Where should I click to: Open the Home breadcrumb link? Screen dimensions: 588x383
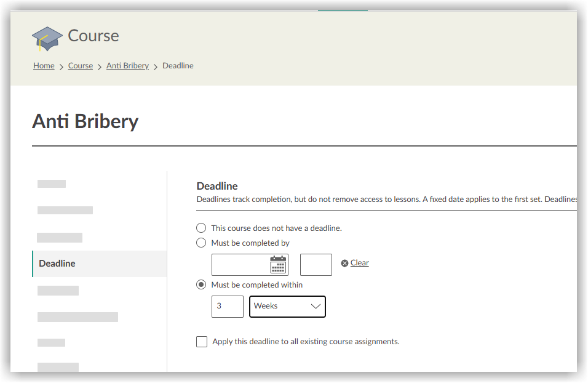coord(44,66)
